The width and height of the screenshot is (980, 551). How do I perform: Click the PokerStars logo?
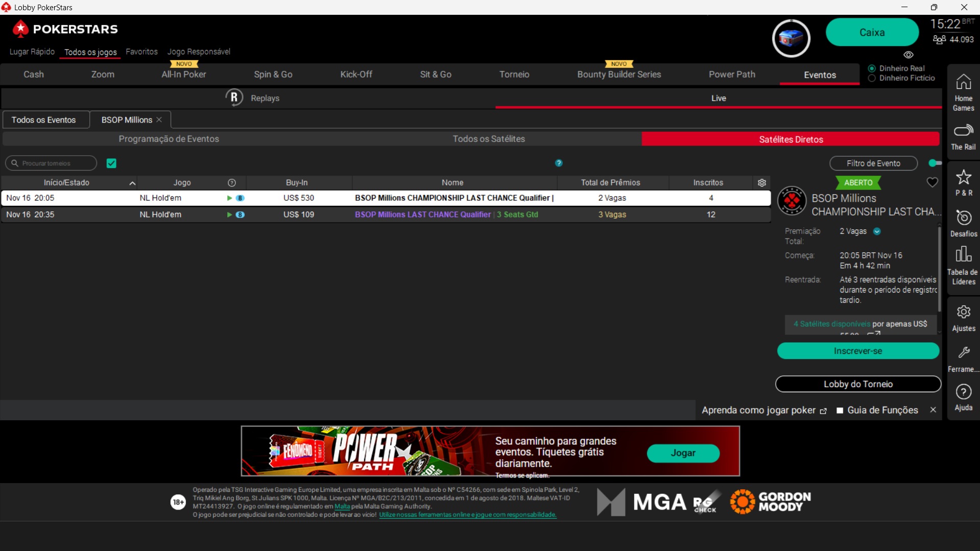65,29
